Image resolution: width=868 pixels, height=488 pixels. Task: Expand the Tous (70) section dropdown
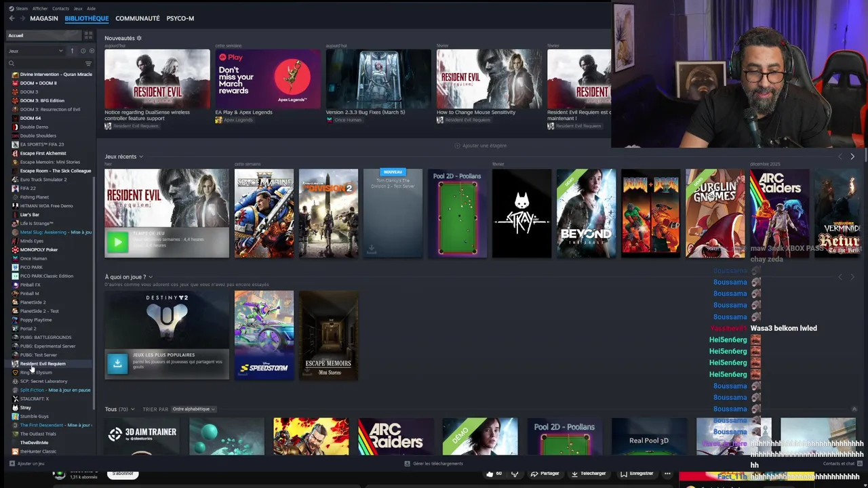(132, 409)
